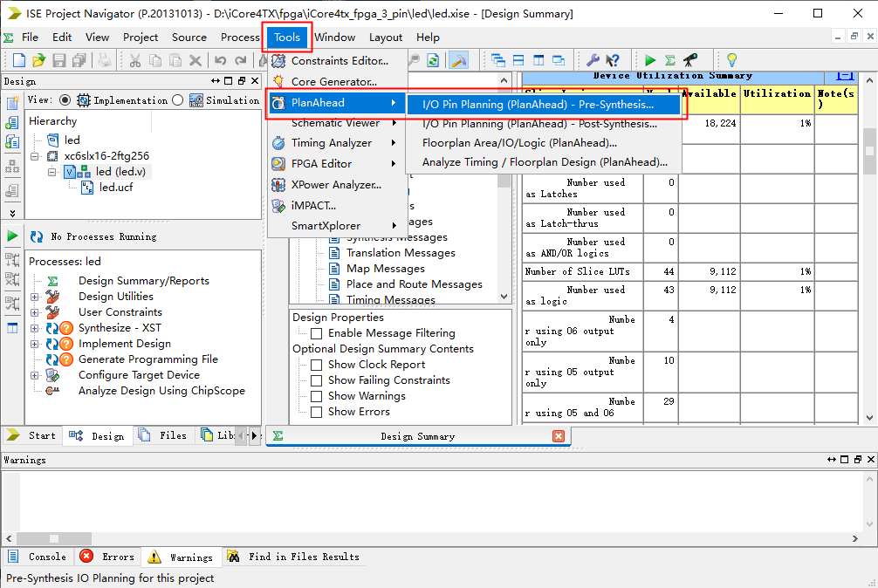Select led.ucf in the hierarchy tree
The width and height of the screenshot is (878, 588).
click(x=116, y=188)
